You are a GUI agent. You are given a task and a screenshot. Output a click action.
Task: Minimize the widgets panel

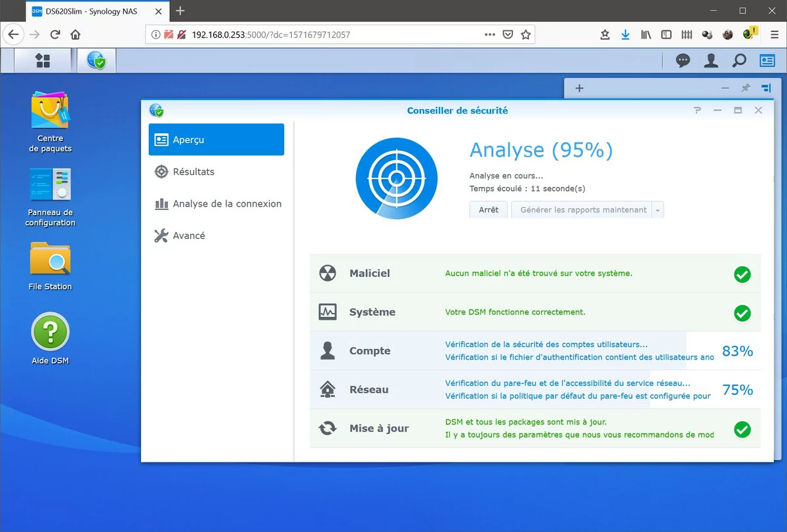(x=725, y=88)
